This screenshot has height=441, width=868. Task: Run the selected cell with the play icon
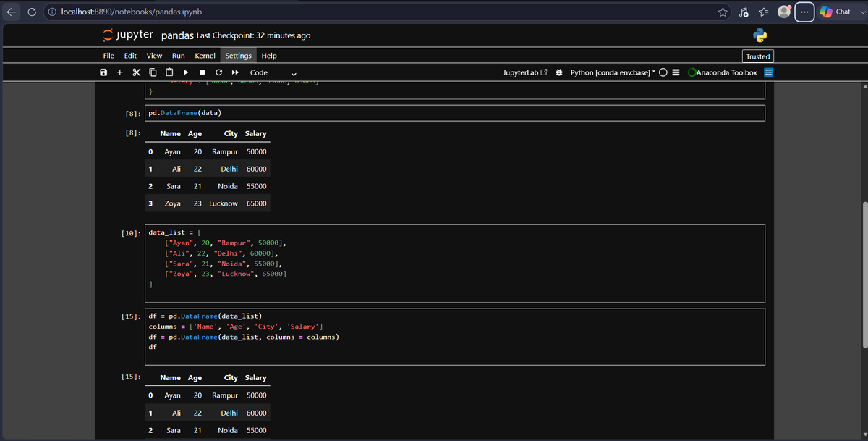pyautogui.click(x=186, y=72)
